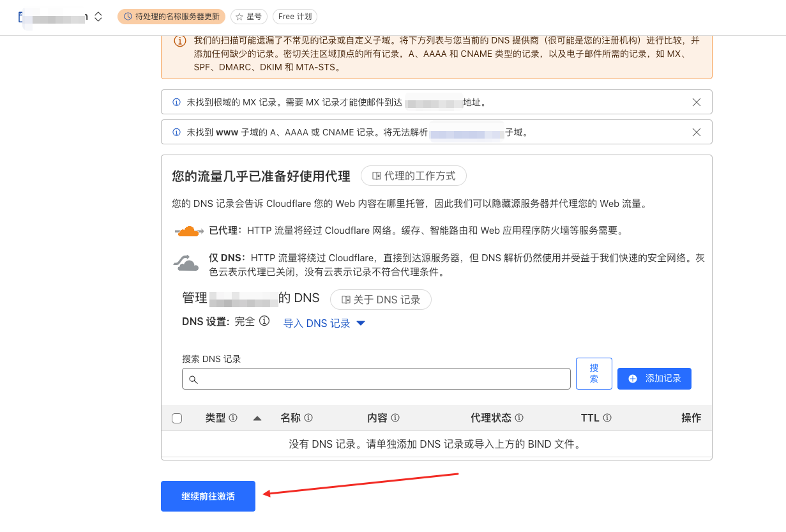
Task: Click the 操作 column header
Action: 692,418
